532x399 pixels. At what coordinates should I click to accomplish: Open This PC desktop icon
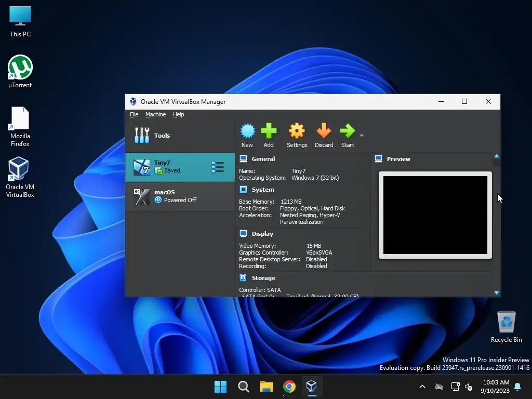(20, 21)
